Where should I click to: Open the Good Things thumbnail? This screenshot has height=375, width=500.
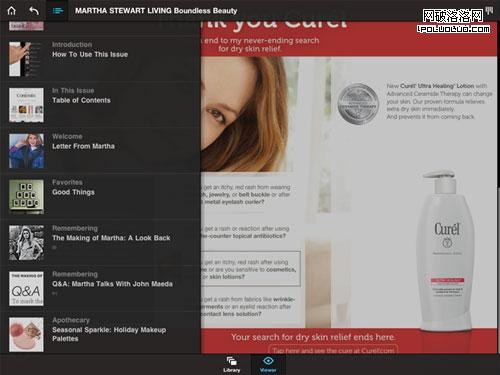pyautogui.click(x=26, y=197)
